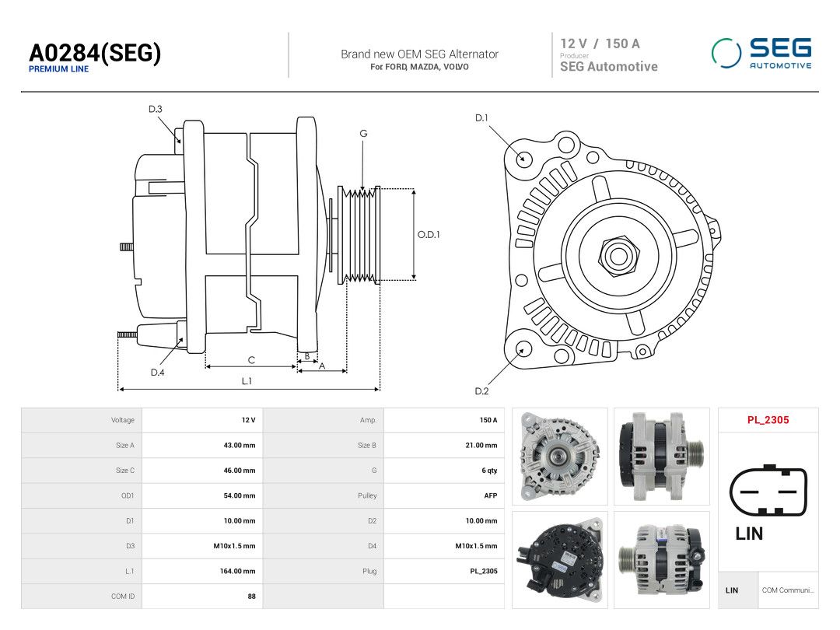Open the front-view alternator photo thumbnail
Screen dimensions: 840x630
point(560,457)
